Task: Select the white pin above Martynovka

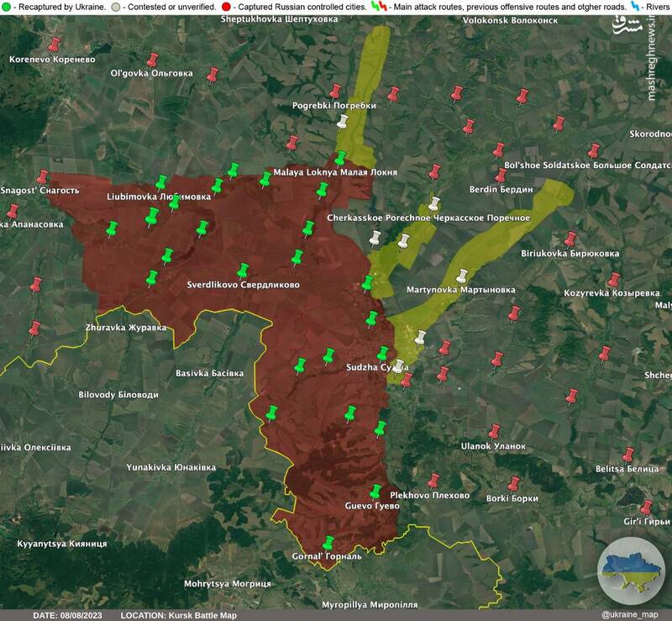Action: point(461,275)
